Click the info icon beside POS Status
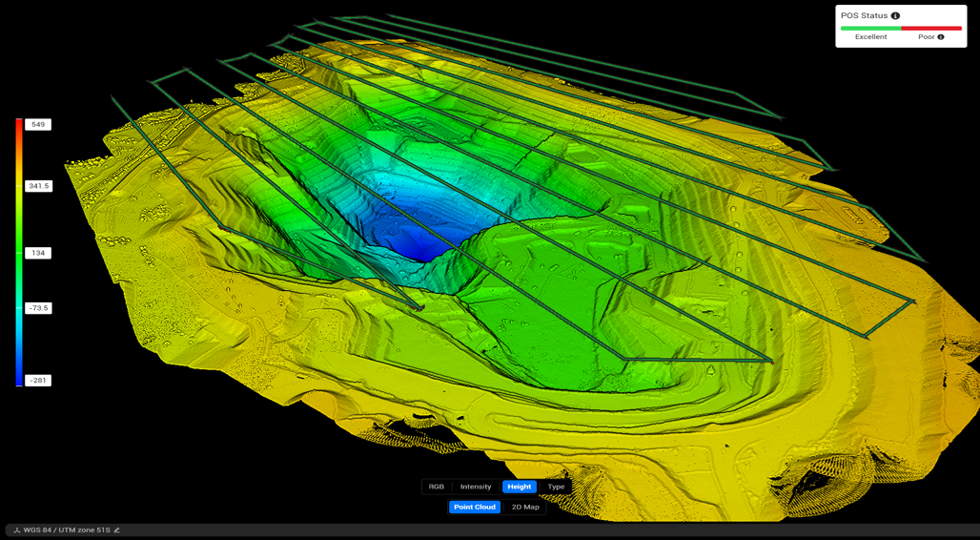This screenshot has height=540, width=980. click(x=895, y=16)
